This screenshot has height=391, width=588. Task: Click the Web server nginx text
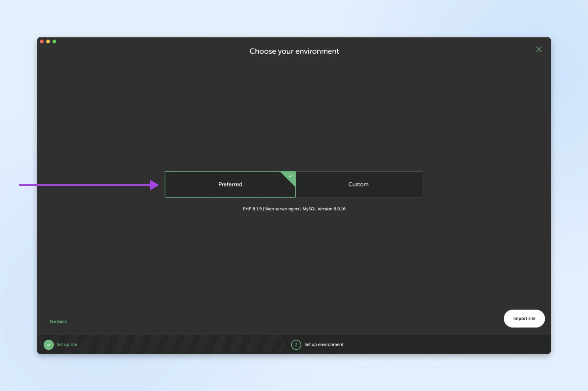[282, 209]
